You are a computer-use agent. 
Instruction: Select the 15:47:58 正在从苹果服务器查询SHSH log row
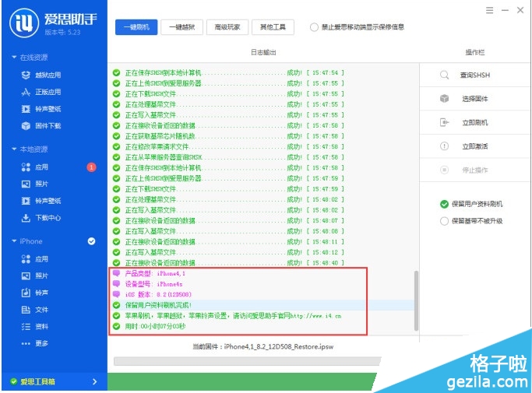pyautogui.click(x=263, y=157)
